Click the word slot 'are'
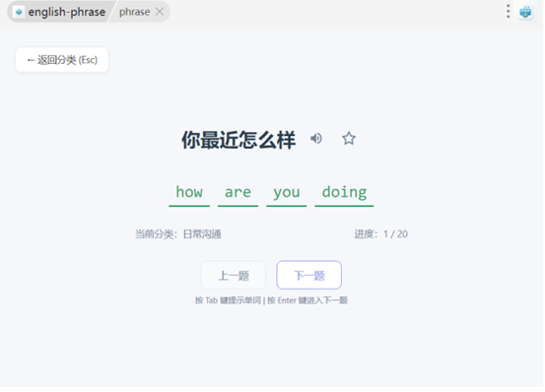 click(238, 193)
